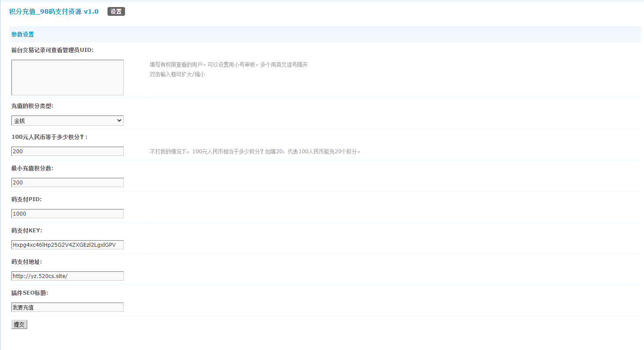The width and height of the screenshot is (644, 350).
Task: Focus the 管理员UID text area
Action: (x=67, y=77)
